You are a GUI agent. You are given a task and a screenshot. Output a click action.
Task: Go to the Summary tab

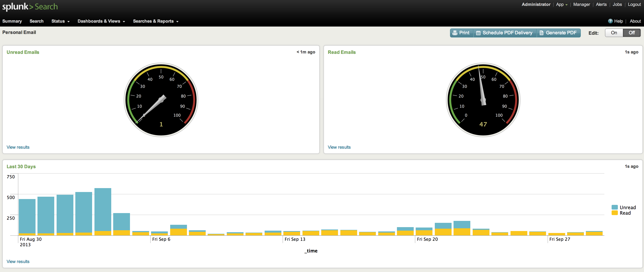pyautogui.click(x=12, y=21)
